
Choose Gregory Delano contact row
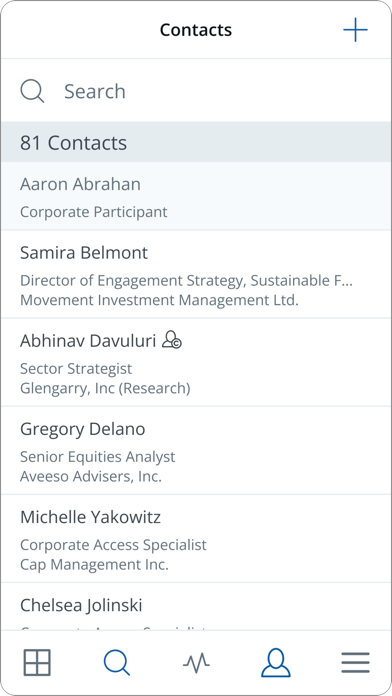click(196, 450)
